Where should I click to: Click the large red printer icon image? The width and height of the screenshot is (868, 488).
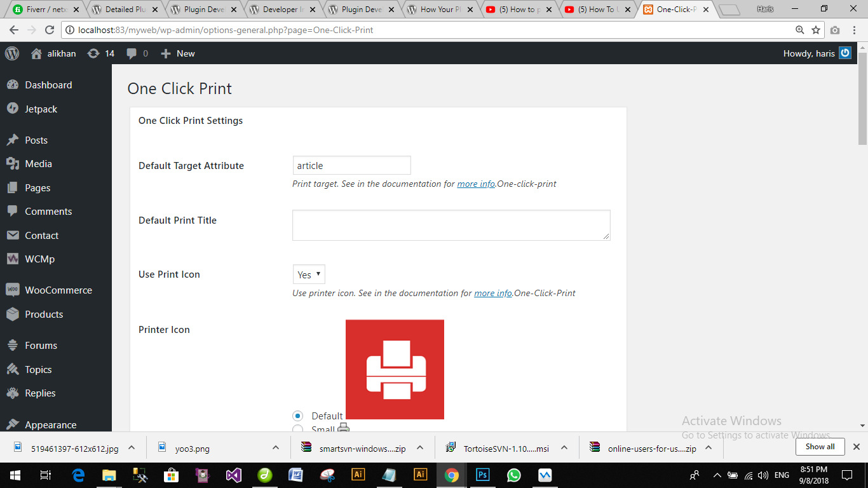[395, 369]
